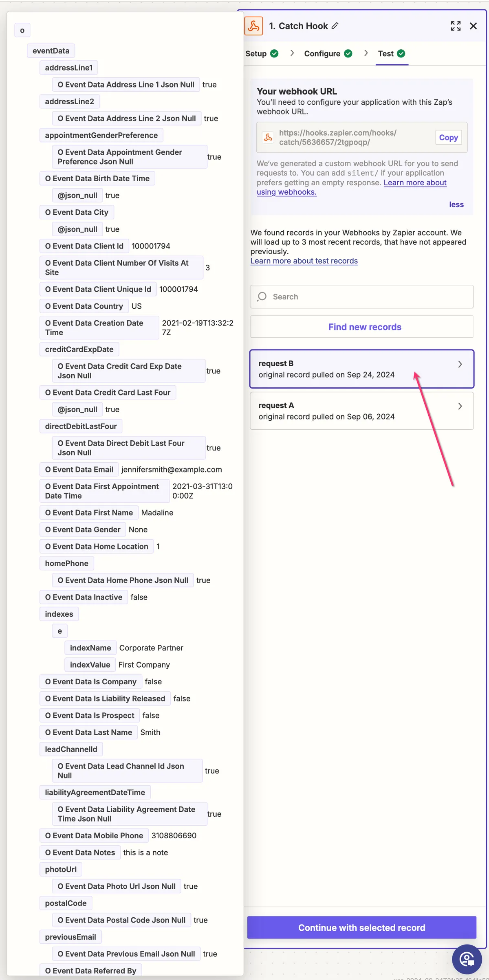The image size is (489, 980).
Task: Click the Search records input field
Action: click(x=362, y=297)
